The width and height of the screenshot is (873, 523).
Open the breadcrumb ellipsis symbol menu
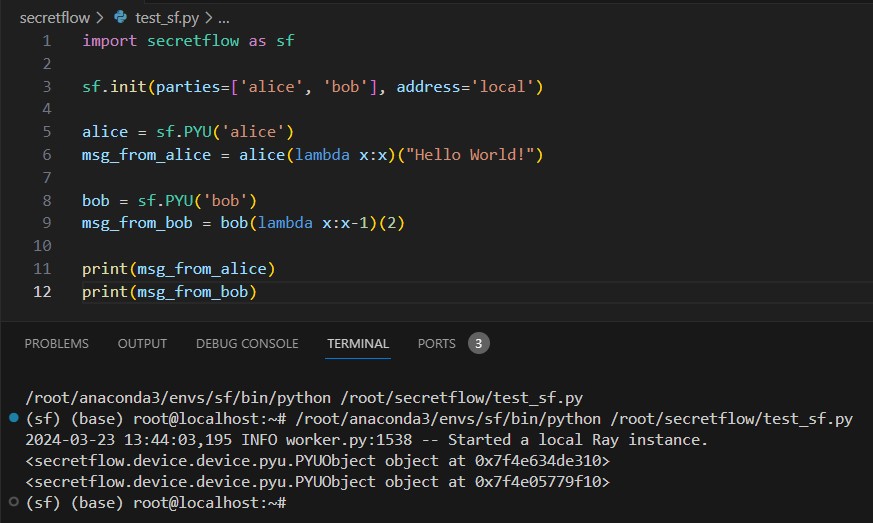pos(223,18)
